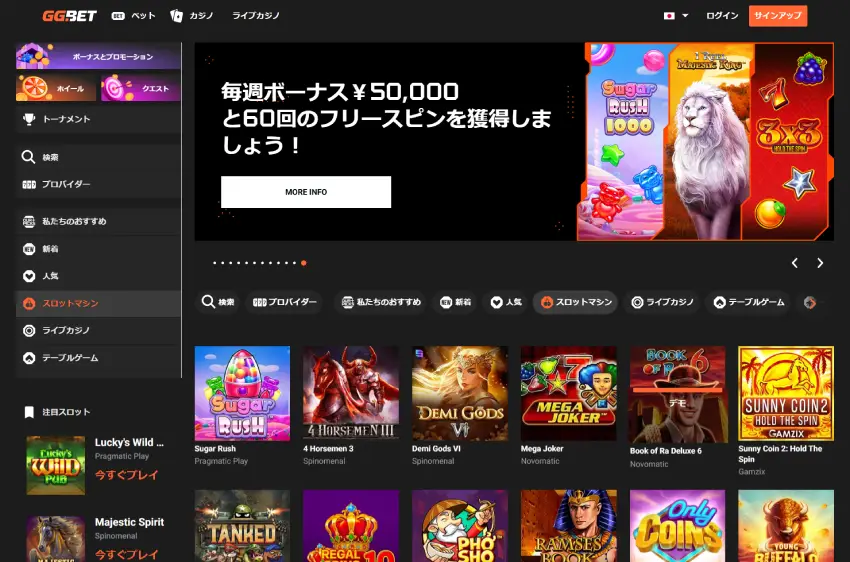Open the Young Buffalo game thumbnail

click(x=786, y=526)
